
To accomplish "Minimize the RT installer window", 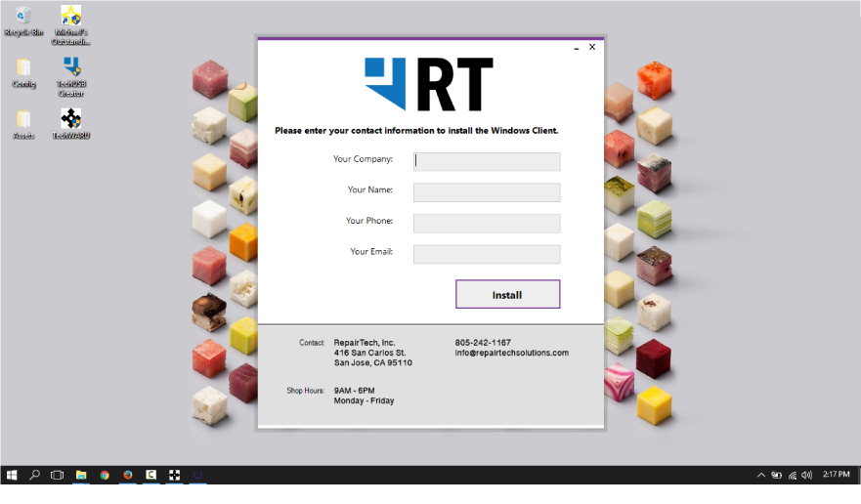I will (577, 48).
